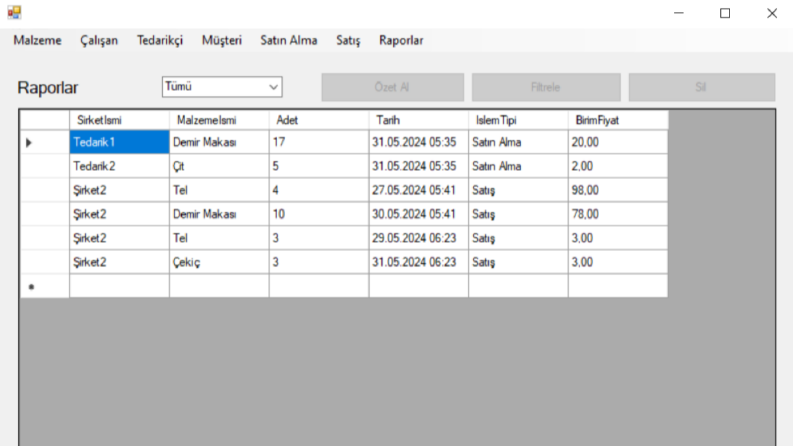Open the Tedarikçi menu
The width and height of the screenshot is (793, 446).
click(x=160, y=40)
